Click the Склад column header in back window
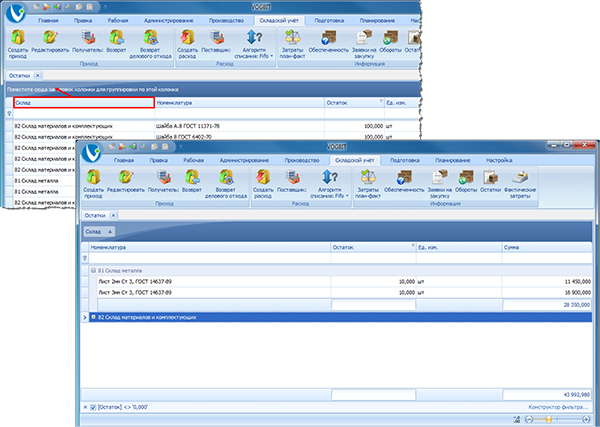The image size is (600, 427). click(x=83, y=102)
